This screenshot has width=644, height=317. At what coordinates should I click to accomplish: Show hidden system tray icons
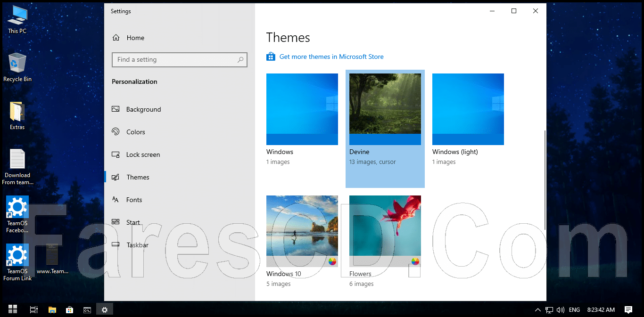click(x=538, y=310)
